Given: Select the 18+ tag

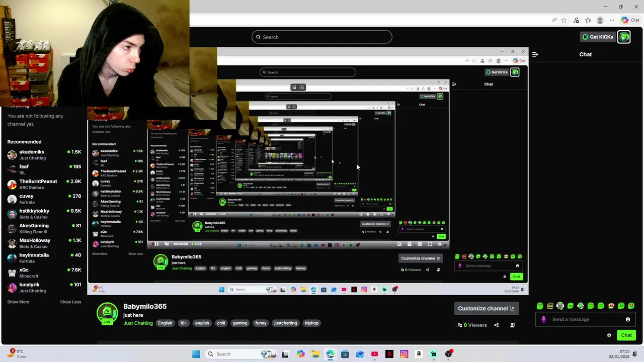Looking at the screenshot, I should 183,323.
